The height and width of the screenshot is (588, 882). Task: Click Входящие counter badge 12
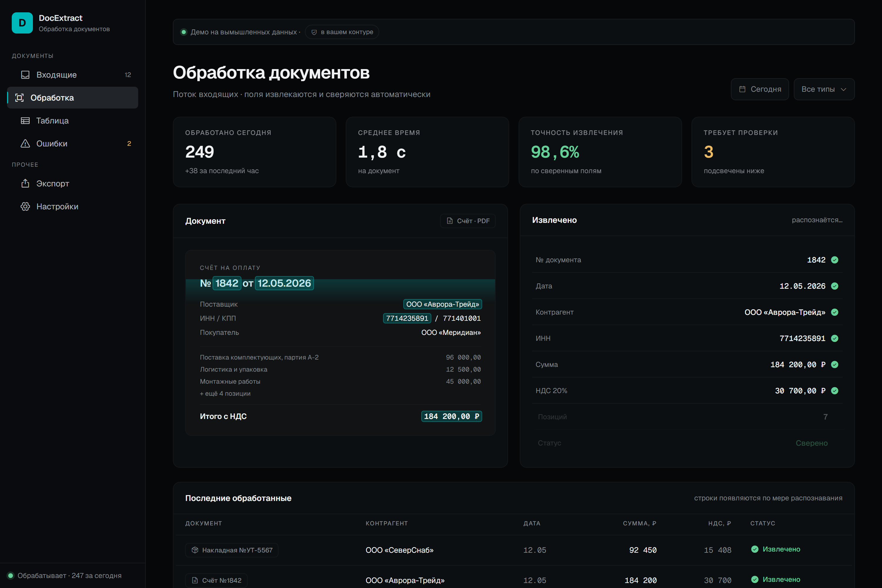tap(128, 75)
